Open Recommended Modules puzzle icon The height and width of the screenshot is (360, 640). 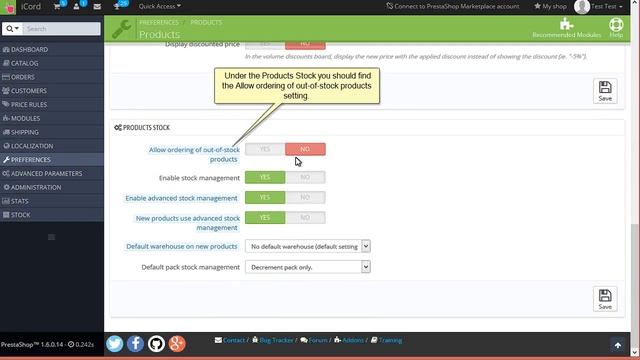[566, 24]
